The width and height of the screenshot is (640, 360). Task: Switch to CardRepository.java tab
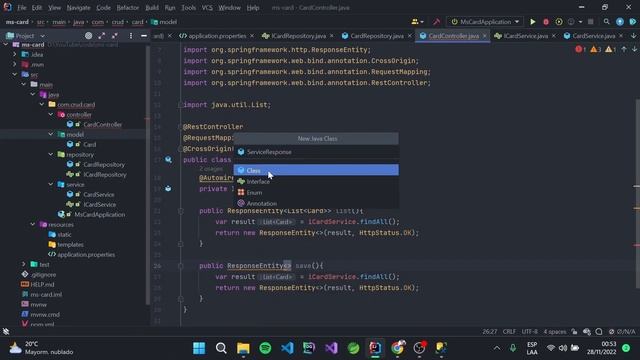click(376, 36)
